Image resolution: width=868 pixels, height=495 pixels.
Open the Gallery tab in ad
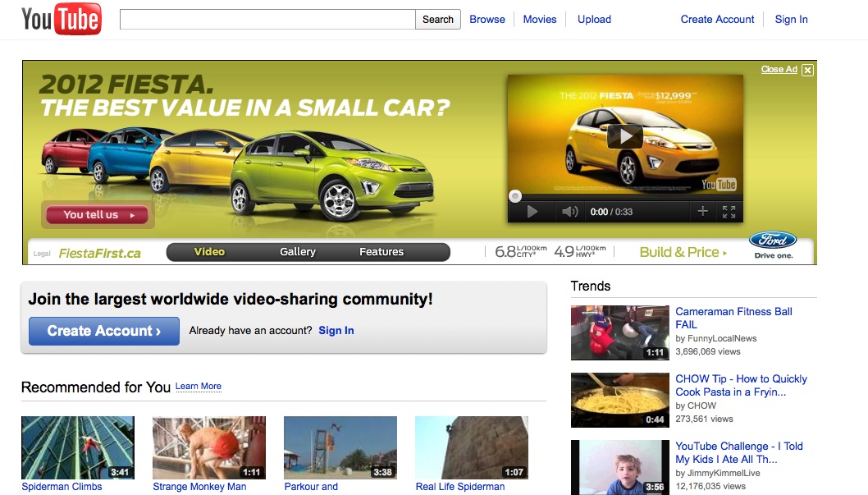tap(298, 252)
